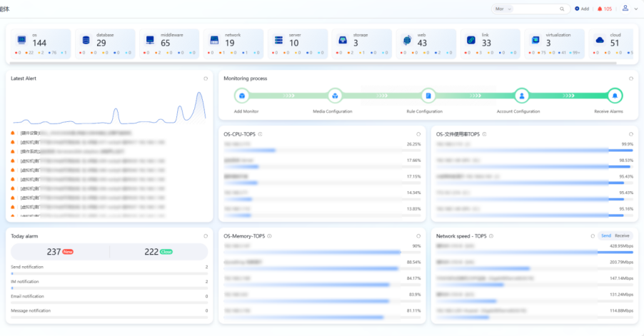Refresh the Latest Alert panel
644x336 pixels.
(206, 78)
